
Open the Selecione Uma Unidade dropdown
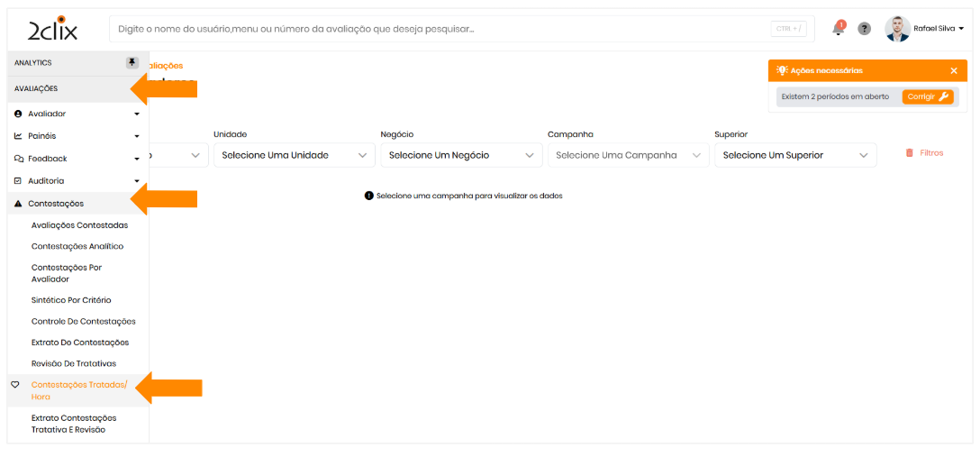[293, 155]
